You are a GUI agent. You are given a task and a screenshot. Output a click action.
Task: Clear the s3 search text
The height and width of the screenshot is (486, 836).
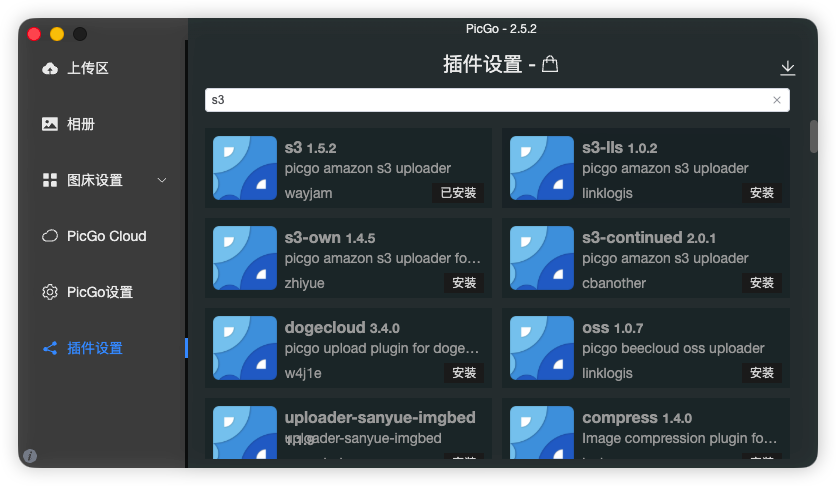[777, 100]
